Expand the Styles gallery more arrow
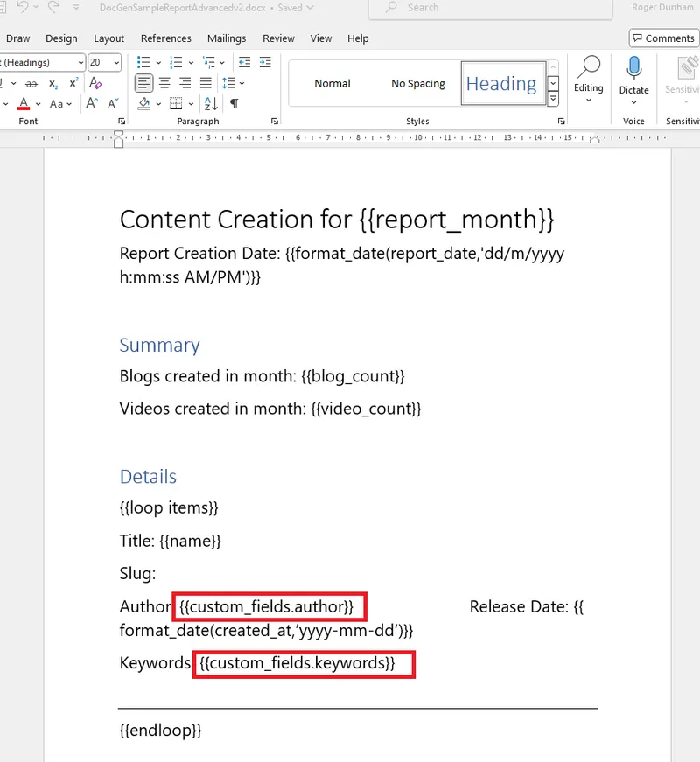This screenshot has width=700, height=762. pos(553,99)
